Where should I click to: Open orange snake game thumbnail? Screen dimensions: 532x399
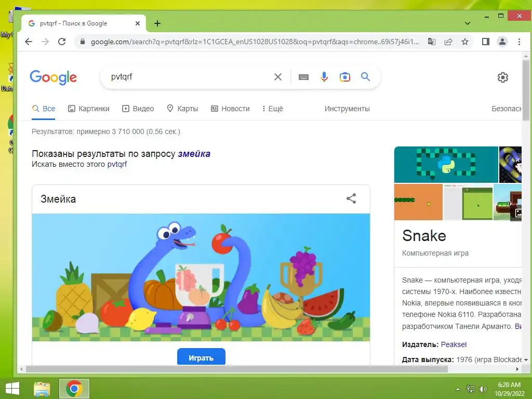418,202
